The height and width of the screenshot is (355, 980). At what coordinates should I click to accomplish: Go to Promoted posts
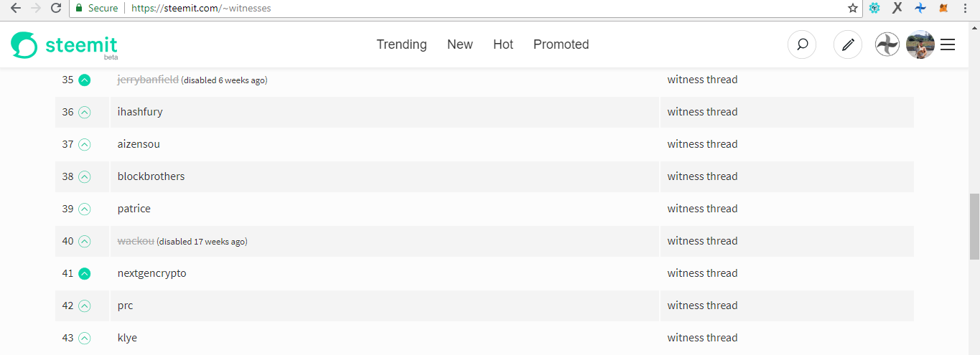pyautogui.click(x=561, y=44)
